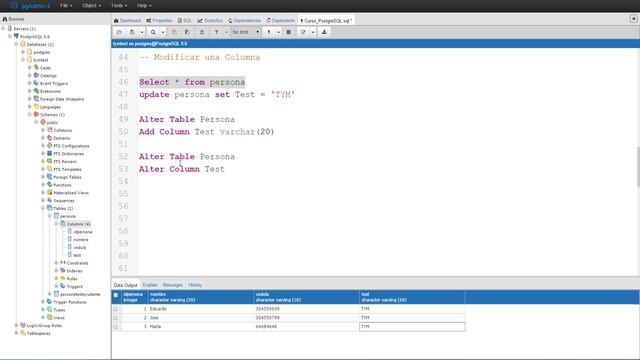The image size is (640, 360).
Task: Click the PostgreSQL 9.6 server elephant icon
Action: [x=16, y=36]
